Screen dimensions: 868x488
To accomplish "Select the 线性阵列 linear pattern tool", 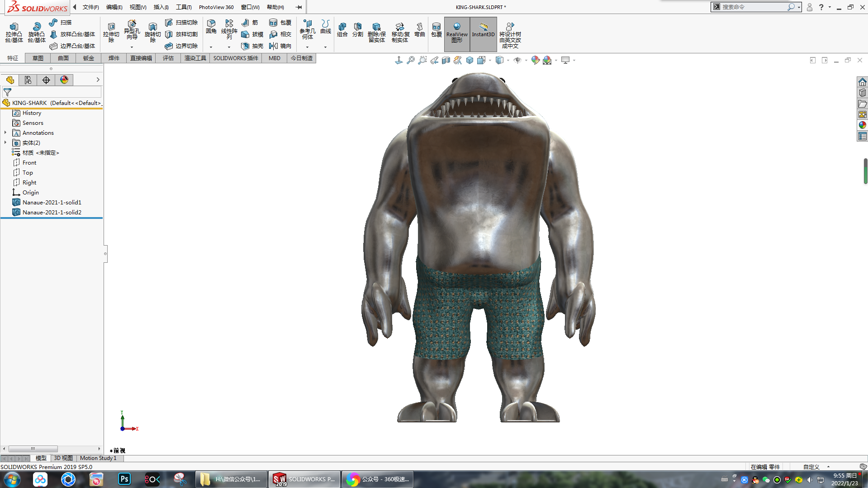I will click(x=229, y=29).
